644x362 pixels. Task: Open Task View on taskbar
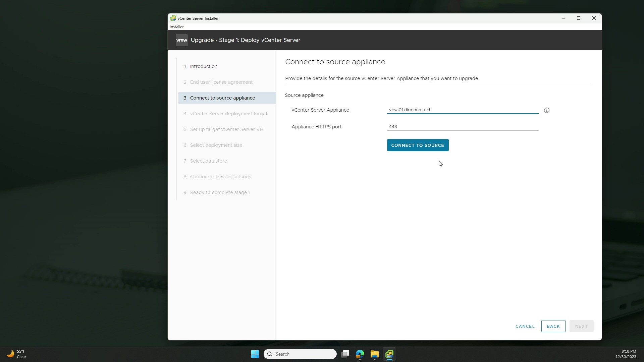(x=345, y=354)
